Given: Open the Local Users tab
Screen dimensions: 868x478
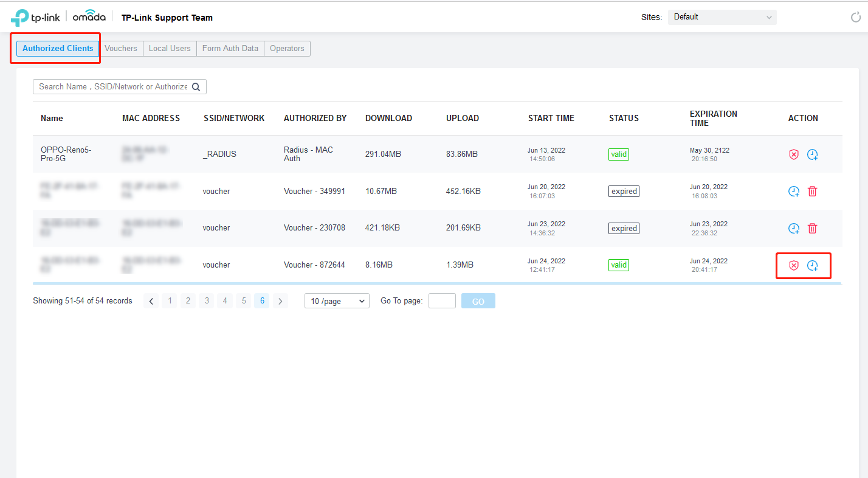Looking at the screenshot, I should [x=170, y=49].
